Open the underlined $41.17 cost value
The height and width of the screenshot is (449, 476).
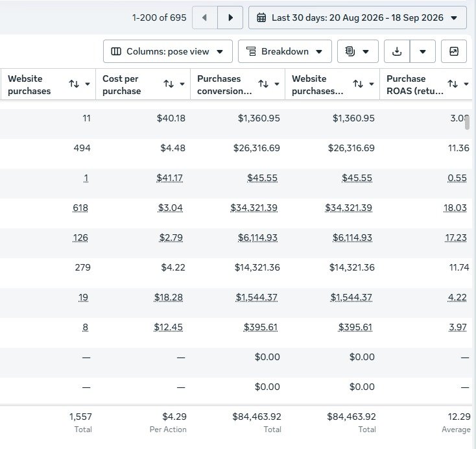click(169, 178)
